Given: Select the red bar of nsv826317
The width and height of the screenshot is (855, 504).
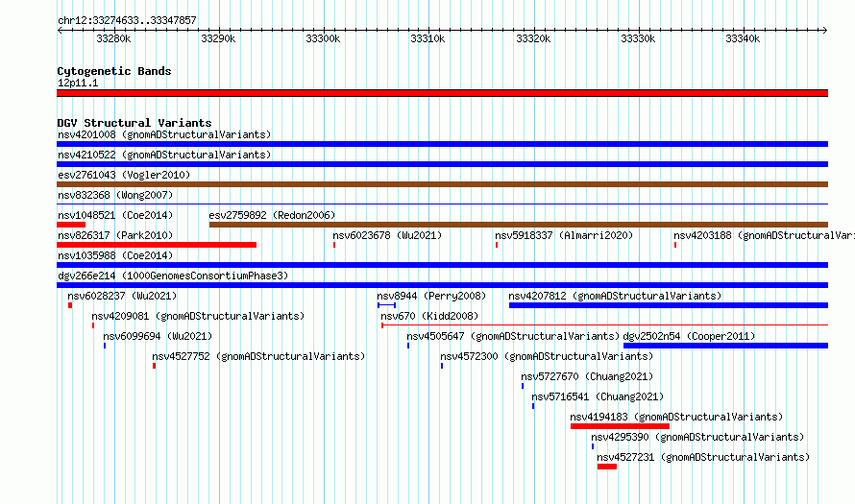Looking at the screenshot, I should click(x=157, y=245).
